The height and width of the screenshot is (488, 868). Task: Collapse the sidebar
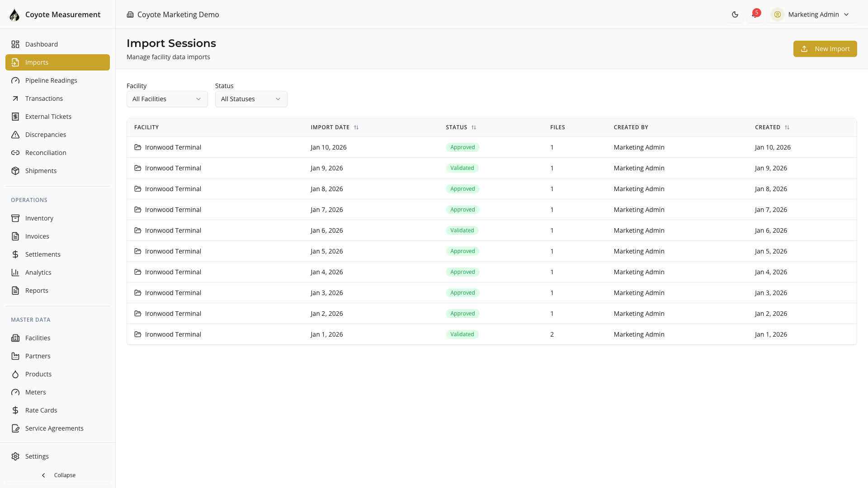pyautogui.click(x=58, y=475)
